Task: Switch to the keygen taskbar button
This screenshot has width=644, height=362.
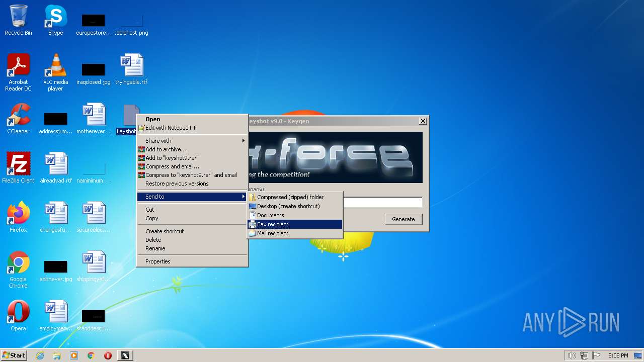Action: 125,355
